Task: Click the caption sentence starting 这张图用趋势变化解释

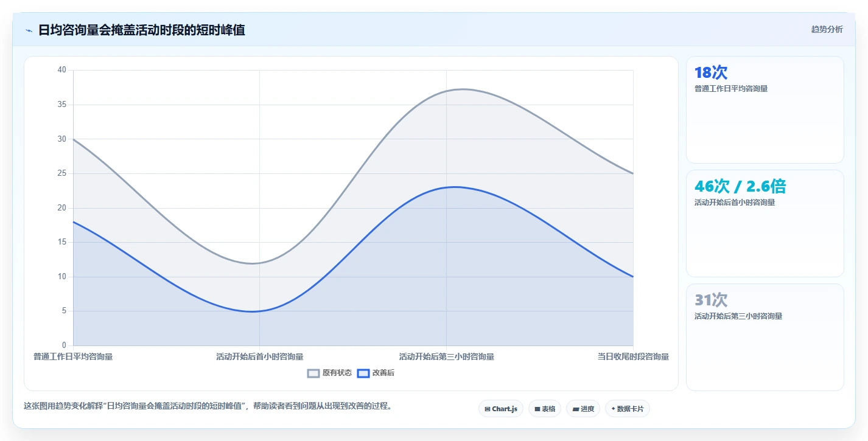Action: [x=208, y=406]
